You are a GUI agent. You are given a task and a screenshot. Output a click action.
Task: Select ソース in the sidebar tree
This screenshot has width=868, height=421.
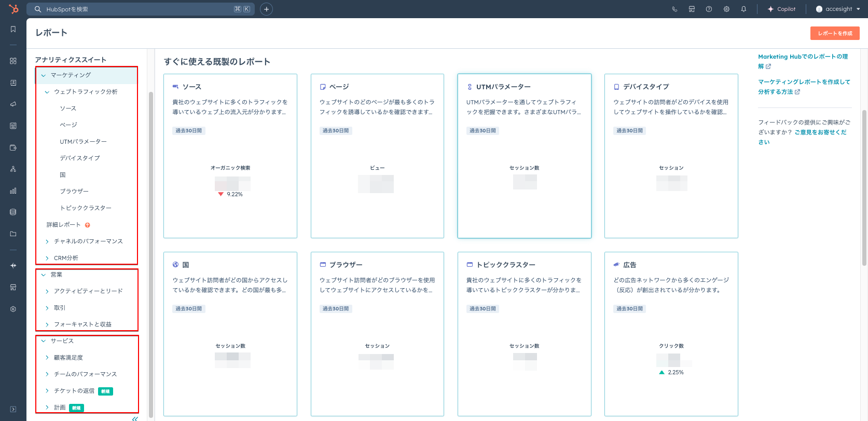point(68,108)
